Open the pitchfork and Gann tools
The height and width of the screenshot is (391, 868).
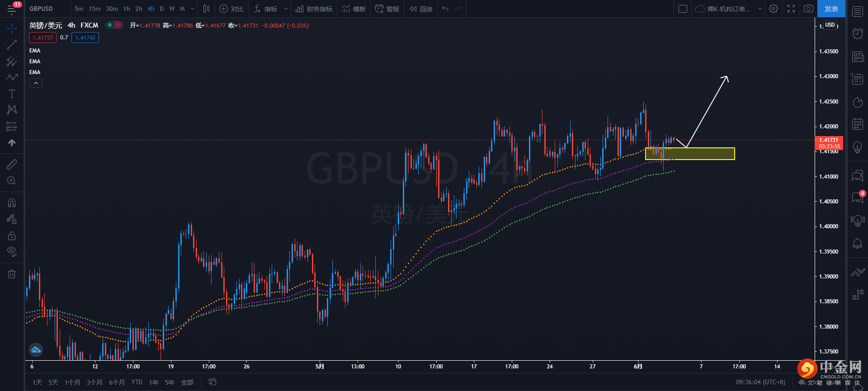[12, 61]
